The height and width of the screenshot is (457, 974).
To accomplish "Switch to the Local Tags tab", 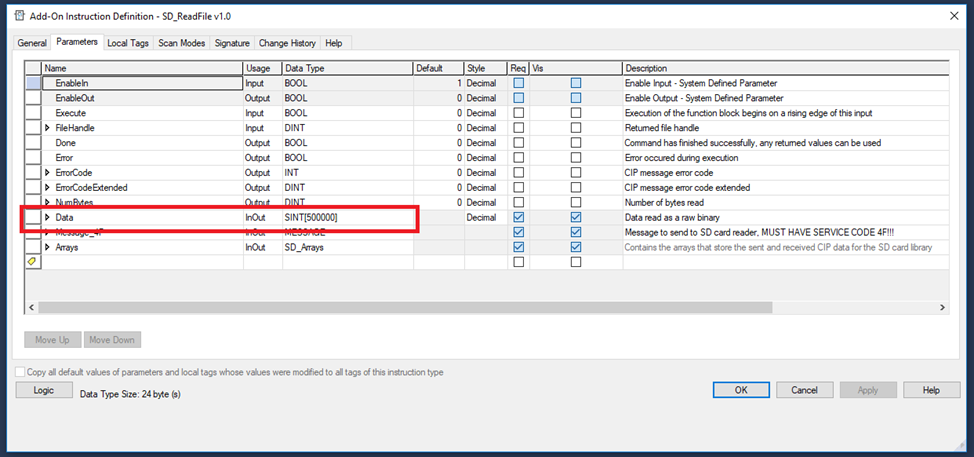I will pyautogui.click(x=128, y=43).
